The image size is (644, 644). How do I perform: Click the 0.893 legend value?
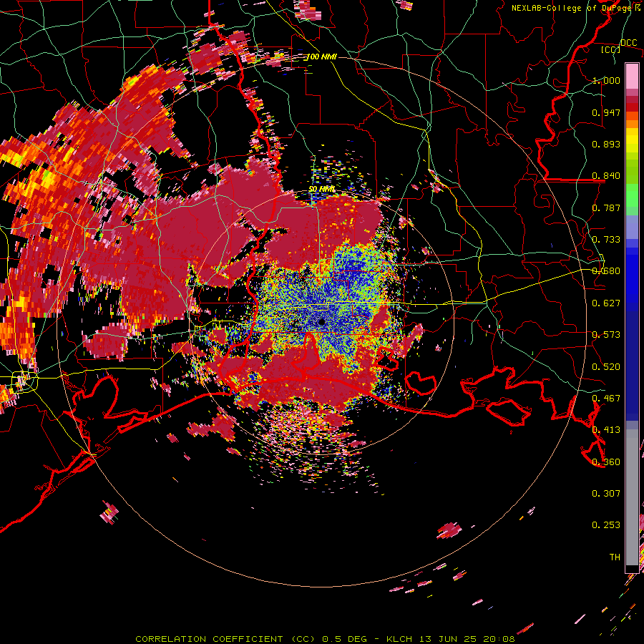(606, 144)
